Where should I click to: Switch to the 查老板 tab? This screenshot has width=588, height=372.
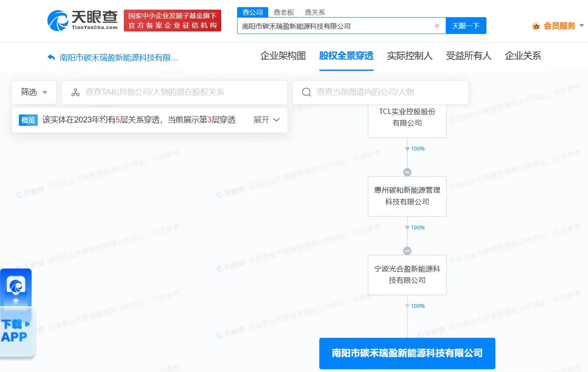tap(284, 12)
